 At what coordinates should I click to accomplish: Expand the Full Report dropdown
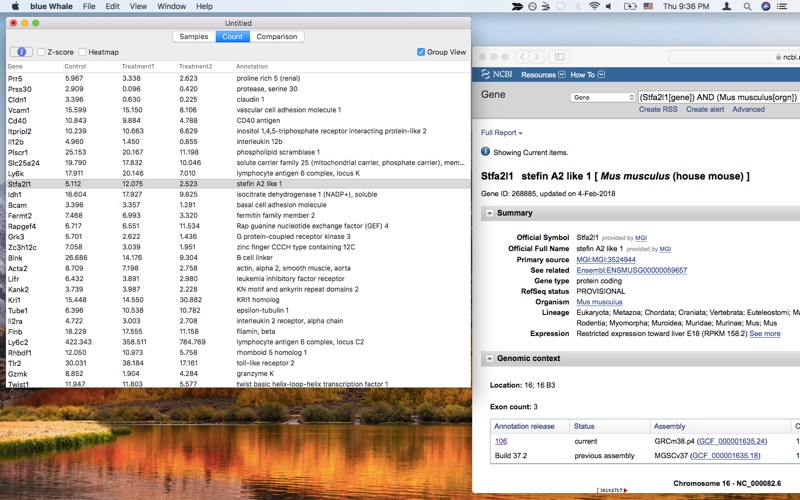click(502, 133)
